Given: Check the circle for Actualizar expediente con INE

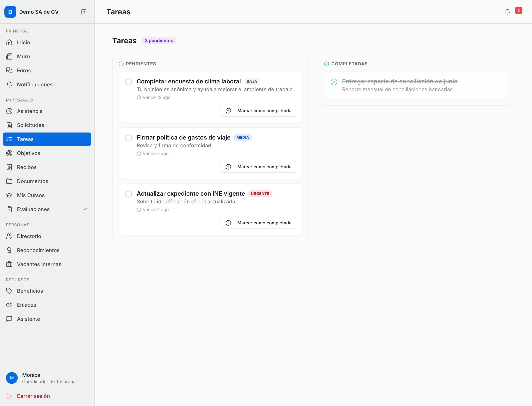Looking at the screenshot, I should [x=128, y=194].
